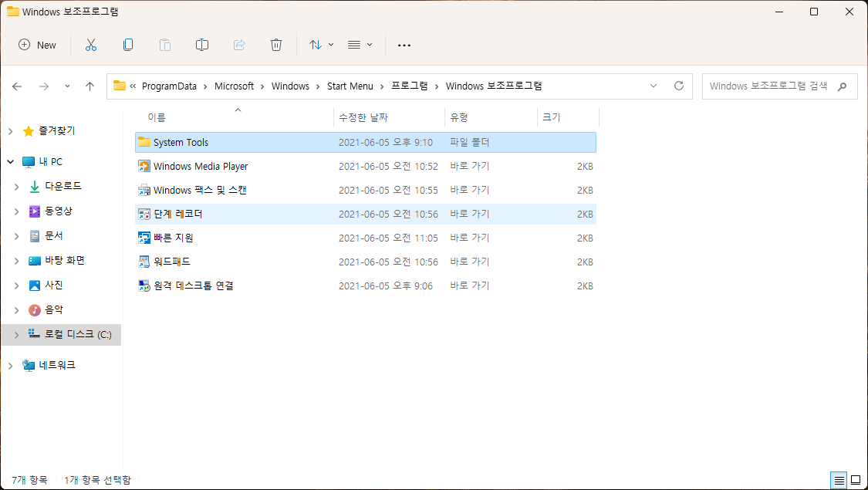868x490 pixels.
Task: Refresh the current folder
Action: tap(679, 86)
